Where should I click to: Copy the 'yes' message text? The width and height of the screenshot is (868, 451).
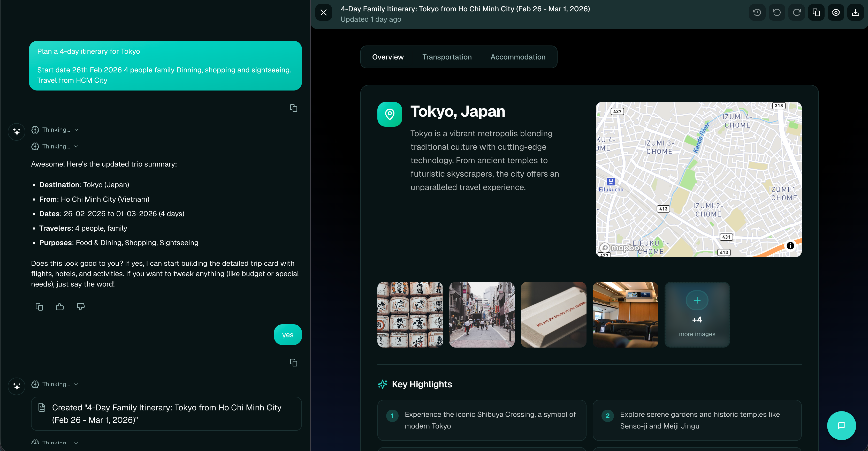pyautogui.click(x=293, y=363)
